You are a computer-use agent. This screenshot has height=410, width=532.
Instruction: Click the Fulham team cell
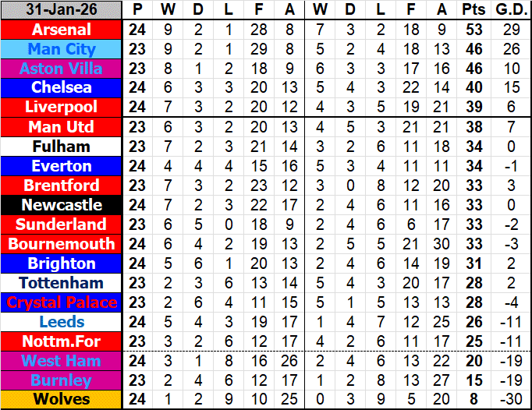62,147
